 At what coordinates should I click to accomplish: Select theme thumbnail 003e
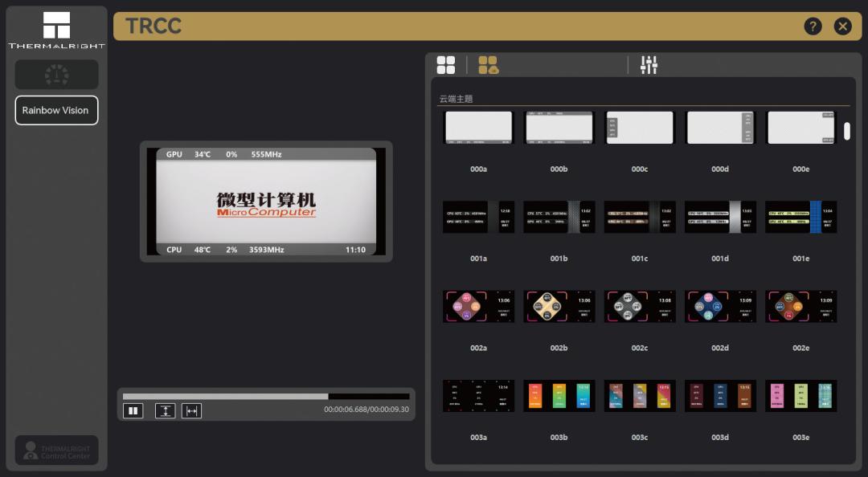[x=801, y=396]
